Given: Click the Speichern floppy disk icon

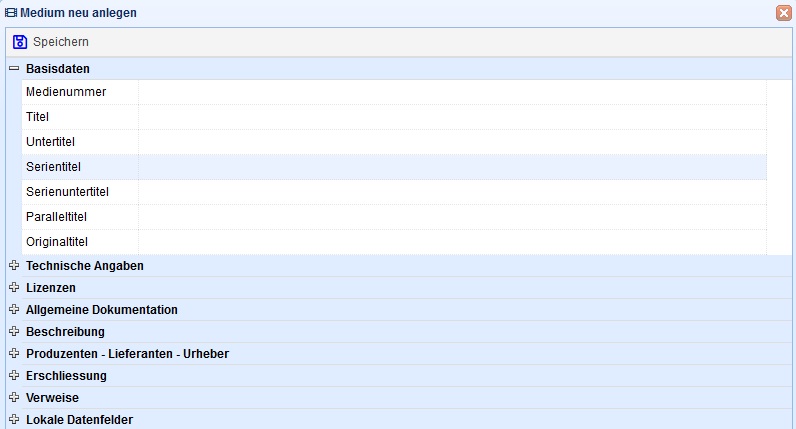Looking at the screenshot, I should 20,42.
